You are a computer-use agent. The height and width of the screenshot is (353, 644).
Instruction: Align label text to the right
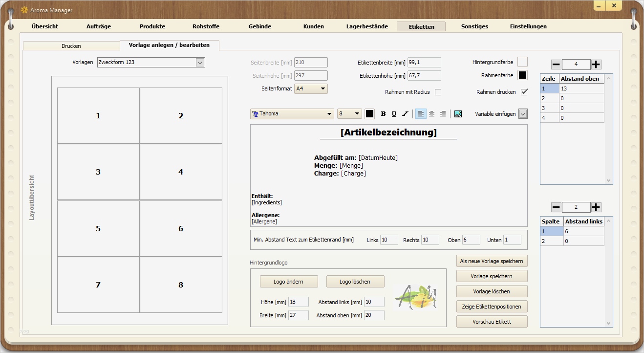443,114
